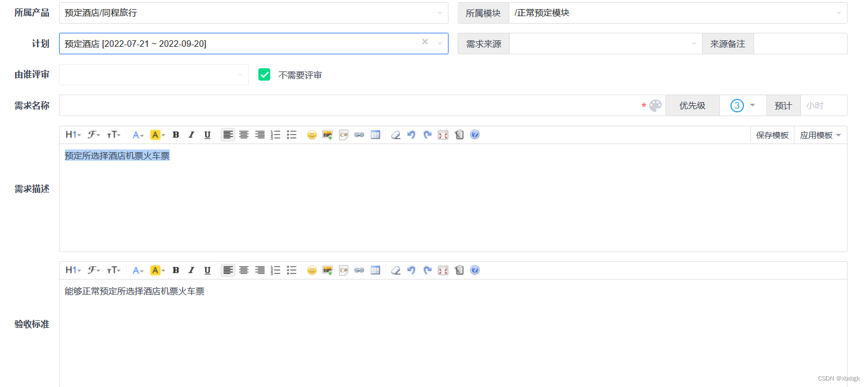Align text right in 需求描述 editor

260,135
